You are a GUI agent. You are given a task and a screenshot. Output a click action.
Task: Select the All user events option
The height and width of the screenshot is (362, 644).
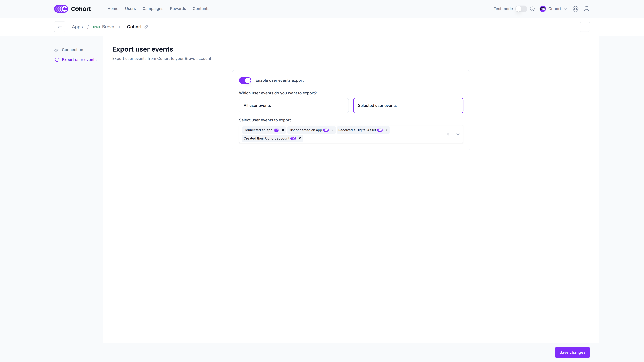point(293,105)
